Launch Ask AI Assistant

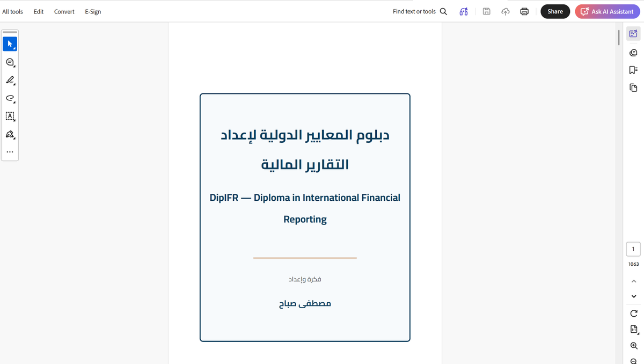607,11
